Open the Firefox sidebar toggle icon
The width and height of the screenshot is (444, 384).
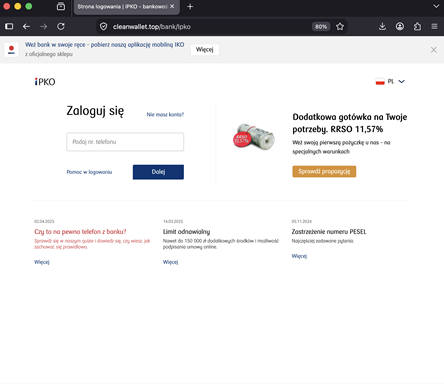point(9,26)
